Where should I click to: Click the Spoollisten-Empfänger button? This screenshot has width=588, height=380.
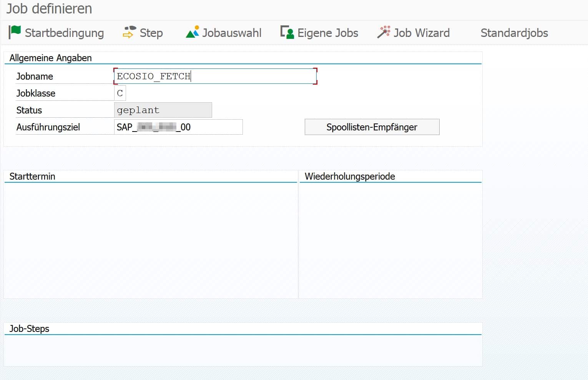coord(372,127)
